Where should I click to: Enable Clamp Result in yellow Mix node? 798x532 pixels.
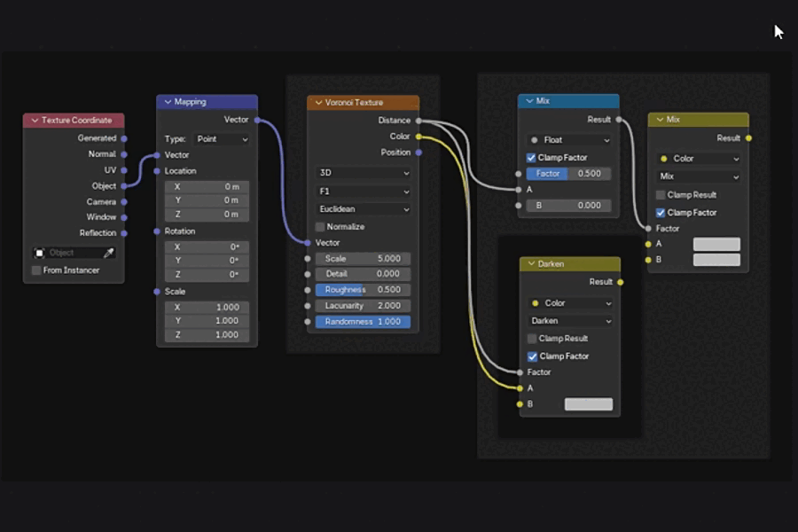click(x=661, y=195)
